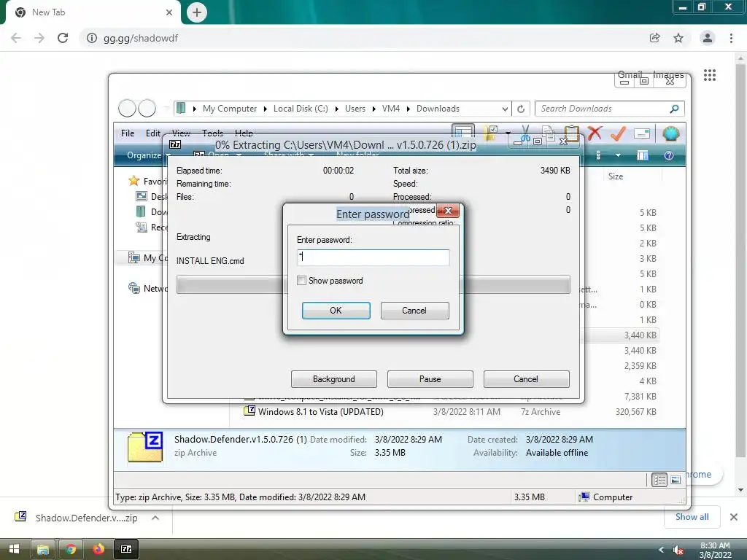
Task: Switch to details view icon in status area
Action: pyautogui.click(x=659, y=480)
